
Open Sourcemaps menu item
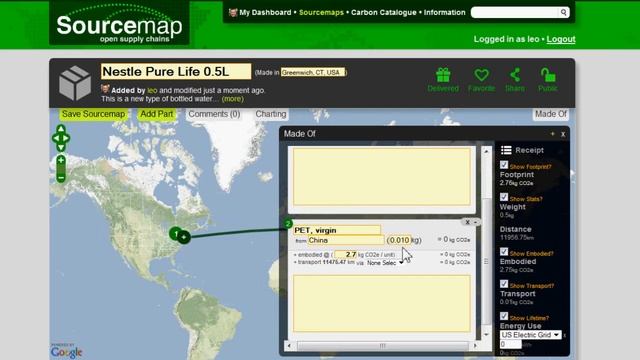click(321, 12)
